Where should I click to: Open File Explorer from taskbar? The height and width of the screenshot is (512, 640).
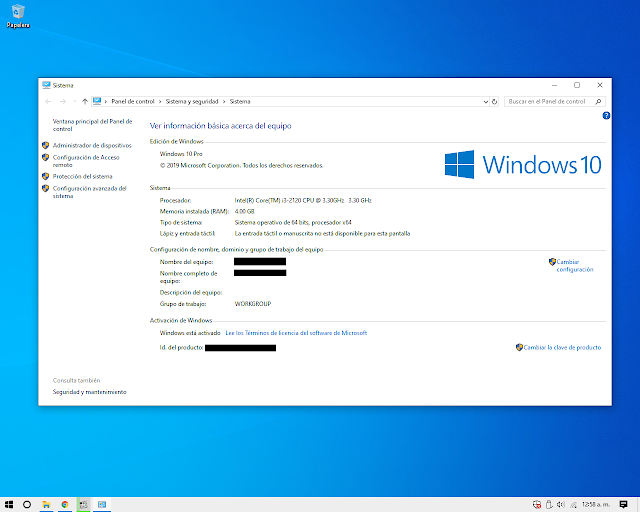[x=46, y=505]
